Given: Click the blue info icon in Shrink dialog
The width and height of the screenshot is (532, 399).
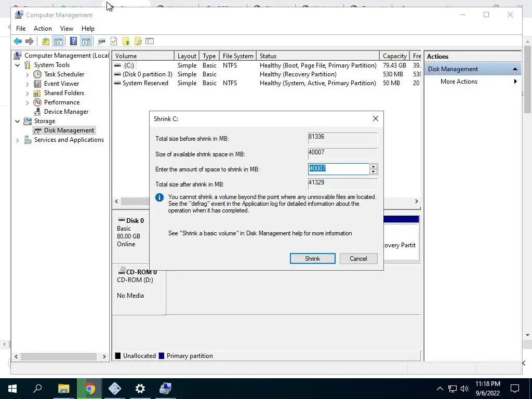Looking at the screenshot, I should (x=159, y=197).
